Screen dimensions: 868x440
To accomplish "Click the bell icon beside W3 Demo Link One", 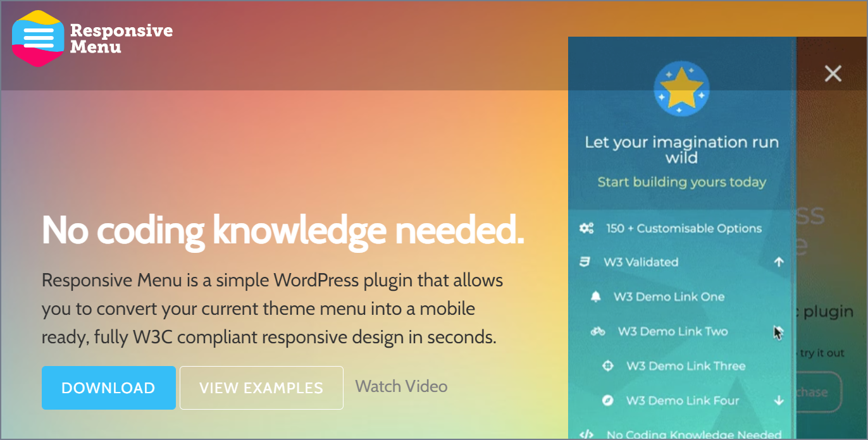I will coord(595,296).
